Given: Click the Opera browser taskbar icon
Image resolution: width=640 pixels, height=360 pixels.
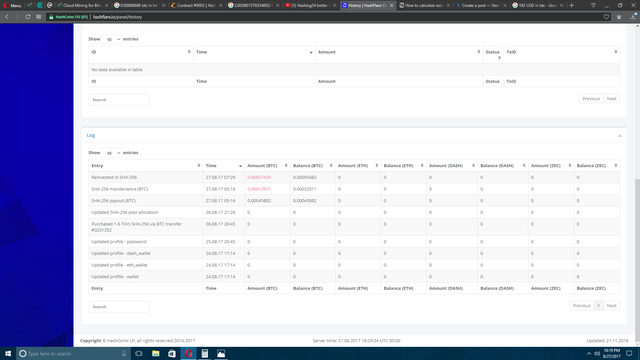Looking at the screenshot, I should tap(188, 353).
